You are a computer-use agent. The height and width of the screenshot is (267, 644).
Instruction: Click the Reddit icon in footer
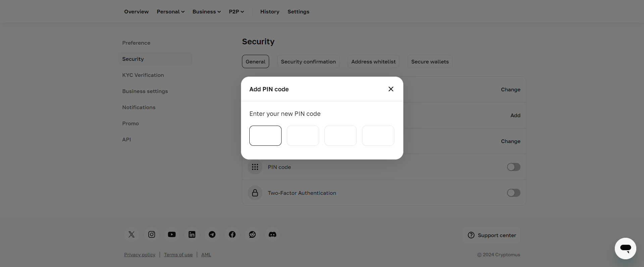coord(252,234)
